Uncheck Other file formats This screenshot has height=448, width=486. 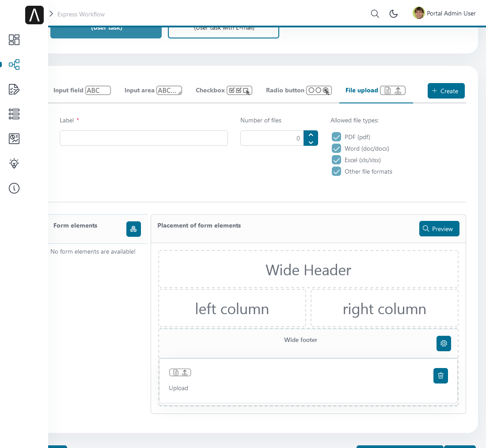click(336, 171)
